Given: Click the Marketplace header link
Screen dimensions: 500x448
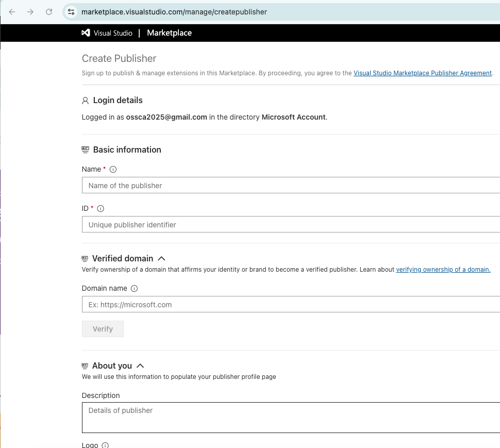Looking at the screenshot, I should click(x=169, y=33).
